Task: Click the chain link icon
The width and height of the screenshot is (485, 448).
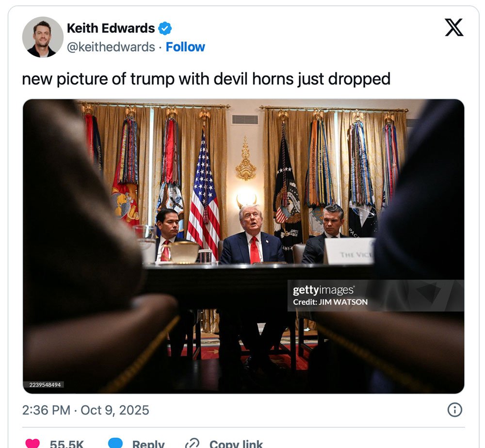Action: coord(192,443)
